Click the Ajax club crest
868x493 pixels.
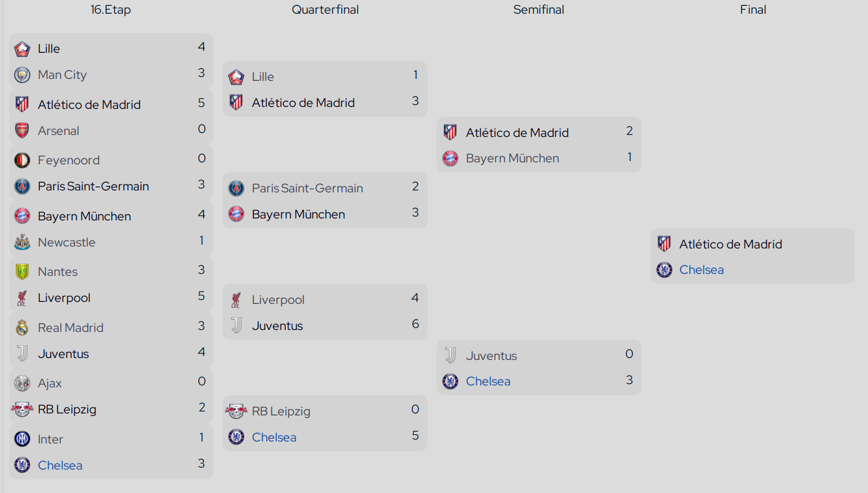pos(22,383)
